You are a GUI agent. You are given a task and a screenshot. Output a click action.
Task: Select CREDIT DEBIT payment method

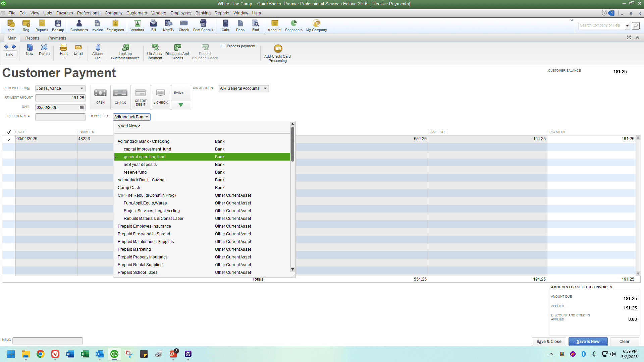[x=141, y=97]
